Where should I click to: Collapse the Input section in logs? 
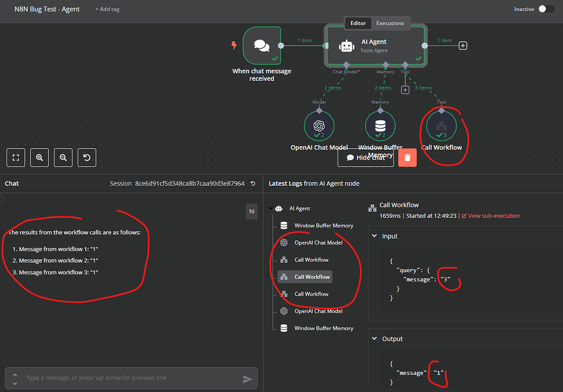coord(375,236)
